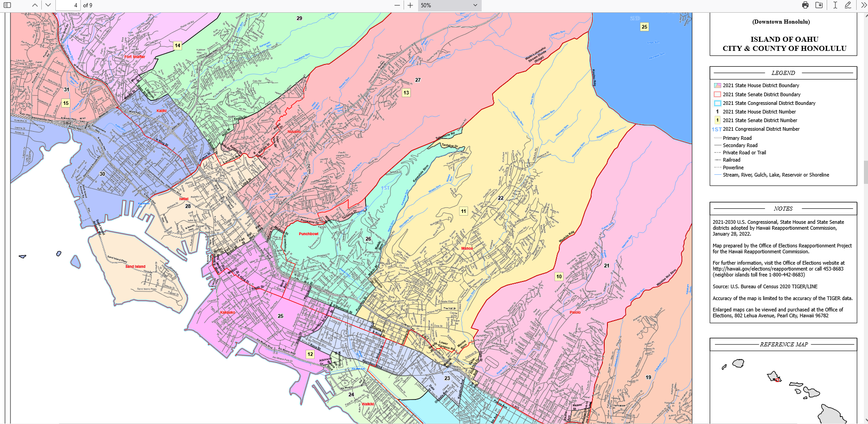Activate the draw pen tool
Viewport: 868px width, 424px height.
point(848,5)
